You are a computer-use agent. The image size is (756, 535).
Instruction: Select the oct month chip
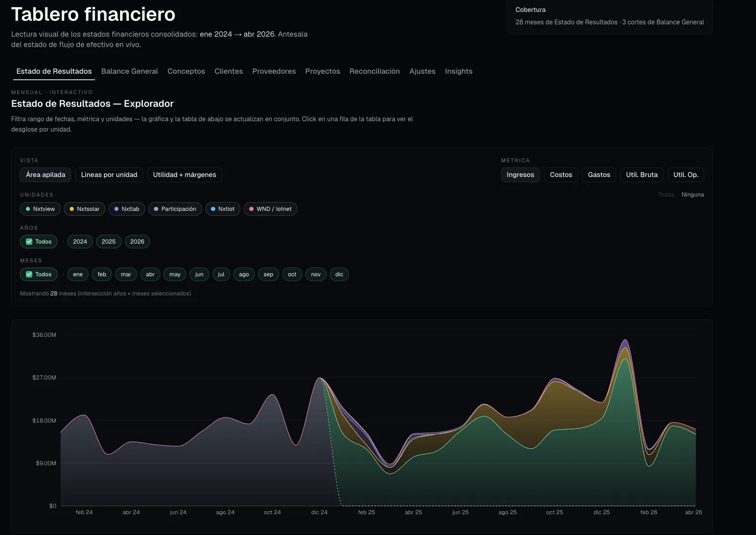pos(292,274)
